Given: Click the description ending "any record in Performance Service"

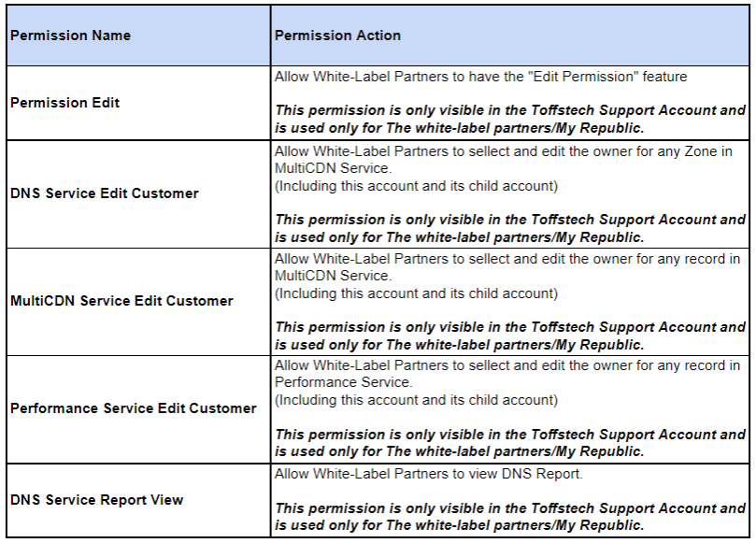Looking at the screenshot, I should coord(506,374).
